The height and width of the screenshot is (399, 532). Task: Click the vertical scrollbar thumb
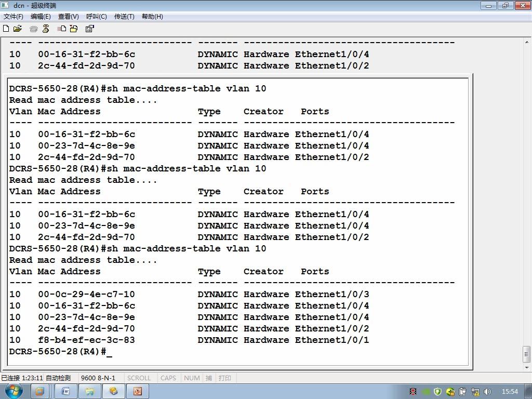[x=527, y=354]
